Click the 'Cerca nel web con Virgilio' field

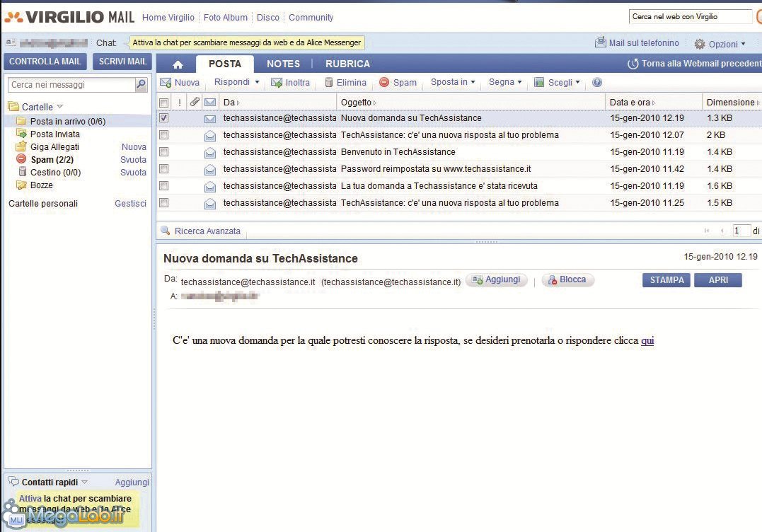[690, 16]
